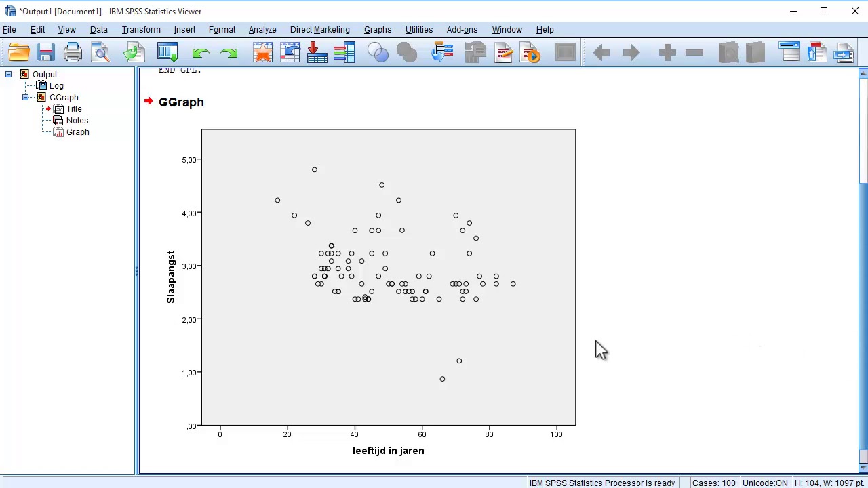Select Log item in outline tree

[56, 86]
